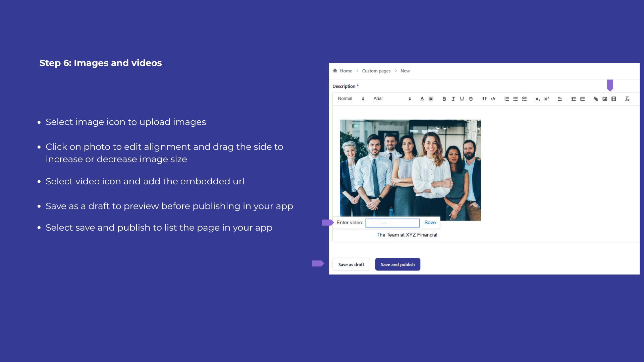The width and height of the screenshot is (644, 362).
Task: Navigate to the Home breadcrumb
Action: click(x=346, y=71)
